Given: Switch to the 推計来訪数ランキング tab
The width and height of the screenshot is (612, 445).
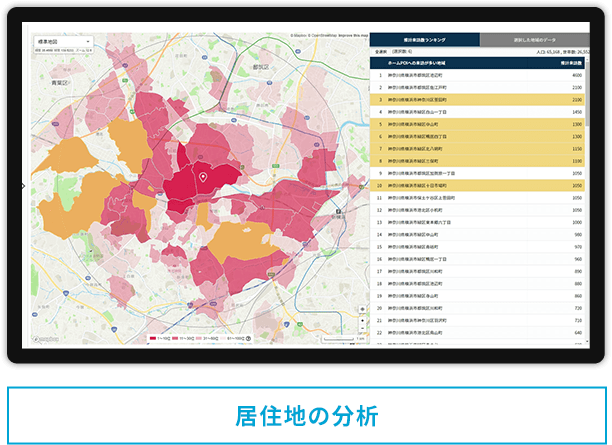Looking at the screenshot, I should [424, 38].
